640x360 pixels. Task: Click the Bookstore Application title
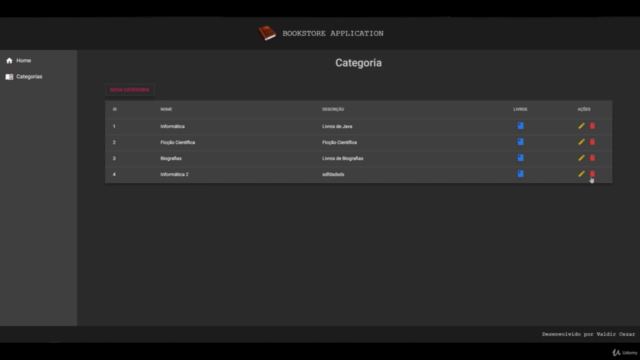click(x=333, y=33)
